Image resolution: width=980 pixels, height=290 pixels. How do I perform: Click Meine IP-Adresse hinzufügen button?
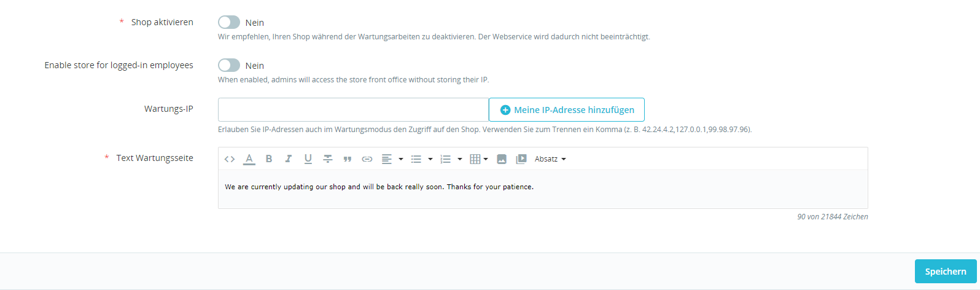tap(567, 109)
